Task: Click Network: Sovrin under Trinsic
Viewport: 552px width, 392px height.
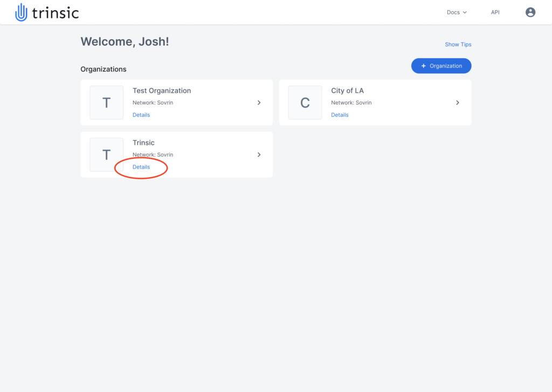Action: tap(153, 155)
